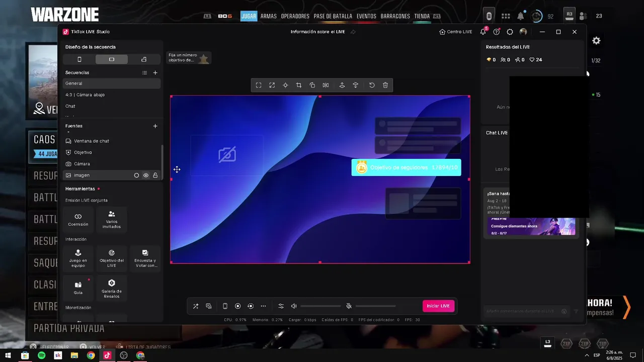The height and width of the screenshot is (362, 644).
Task: Select portrait phone layout tab
Action: click(x=79, y=59)
